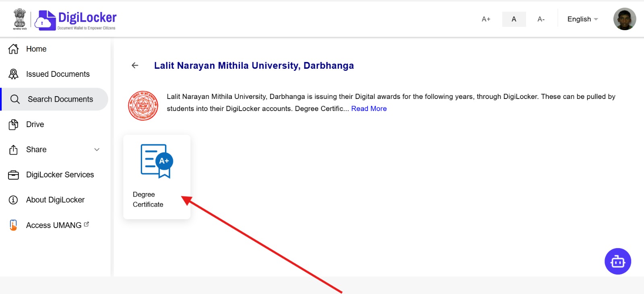This screenshot has width=644, height=294.
Task: Click the About DigiLocker info icon
Action: pyautogui.click(x=13, y=200)
